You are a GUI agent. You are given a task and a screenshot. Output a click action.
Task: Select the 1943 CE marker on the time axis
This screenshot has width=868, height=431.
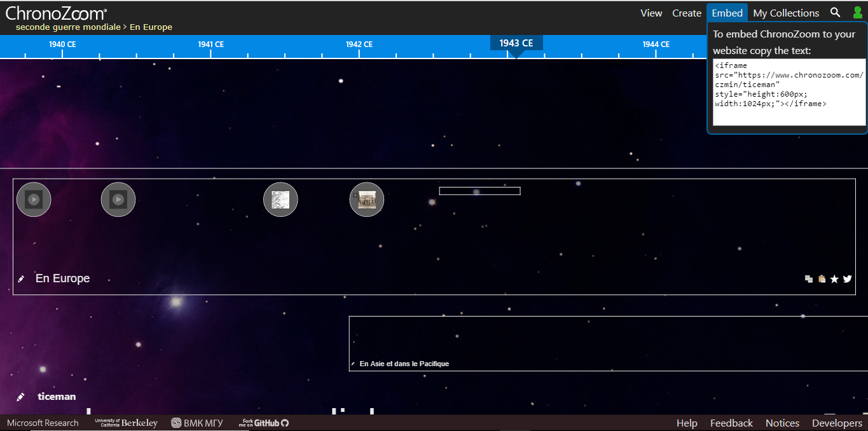516,43
